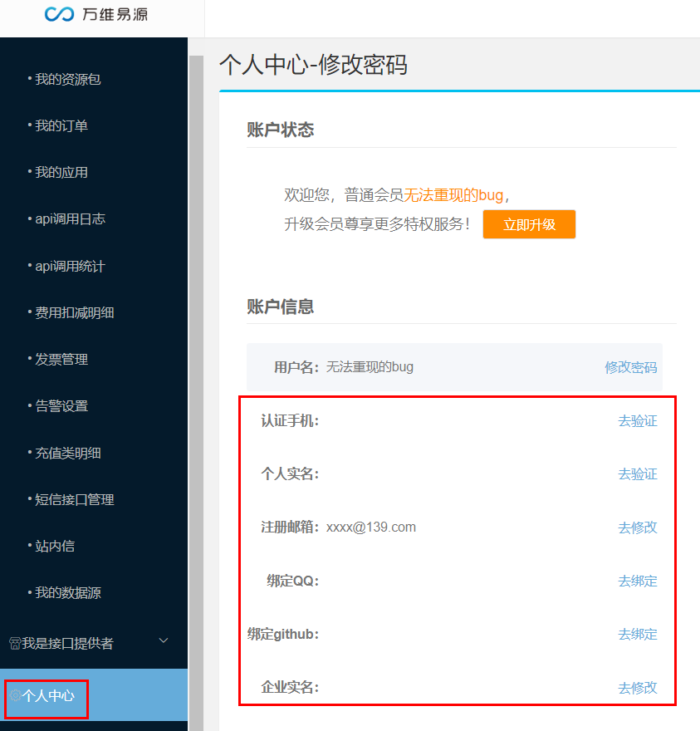Go to 我的应用 sidebar item
The width and height of the screenshot is (700, 731).
61,173
